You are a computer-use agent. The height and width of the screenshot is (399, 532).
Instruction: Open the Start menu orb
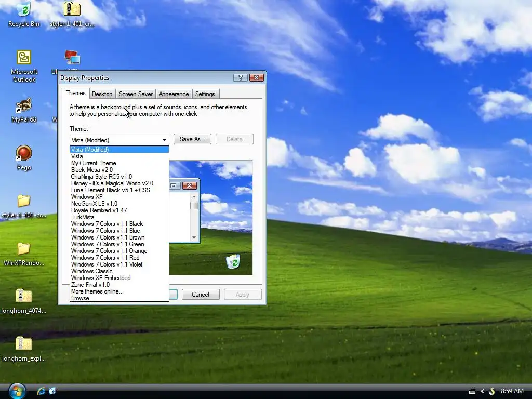tap(17, 391)
